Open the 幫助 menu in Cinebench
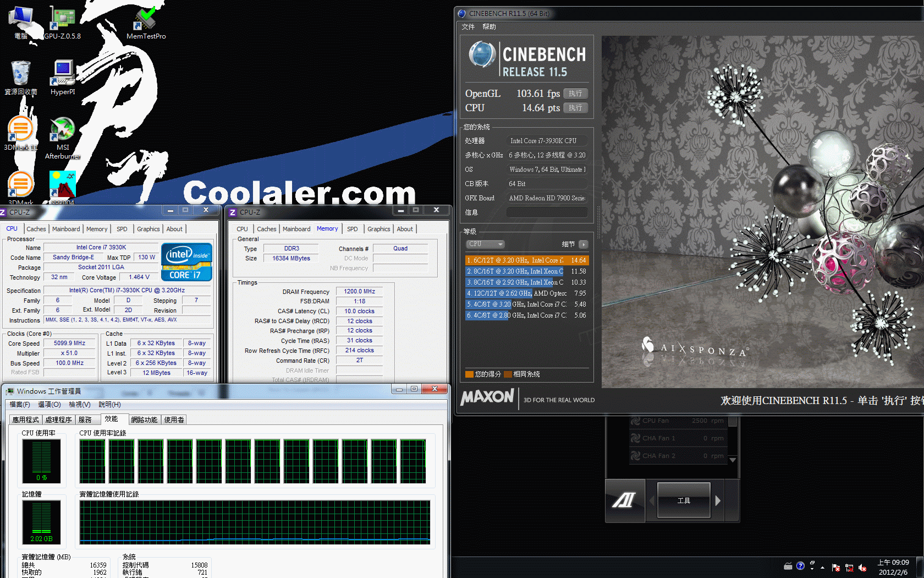The width and height of the screenshot is (924, 578). click(489, 27)
